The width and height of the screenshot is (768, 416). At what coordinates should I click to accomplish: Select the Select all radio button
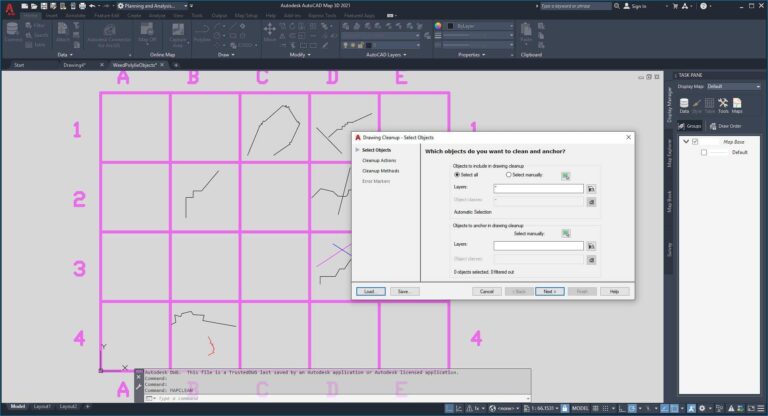[x=457, y=174]
